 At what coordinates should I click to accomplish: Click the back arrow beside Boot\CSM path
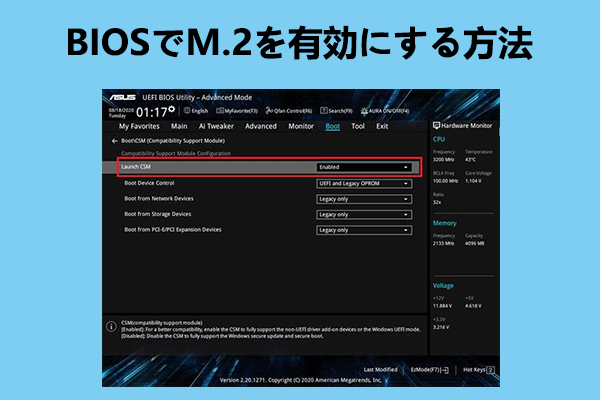coord(114,141)
